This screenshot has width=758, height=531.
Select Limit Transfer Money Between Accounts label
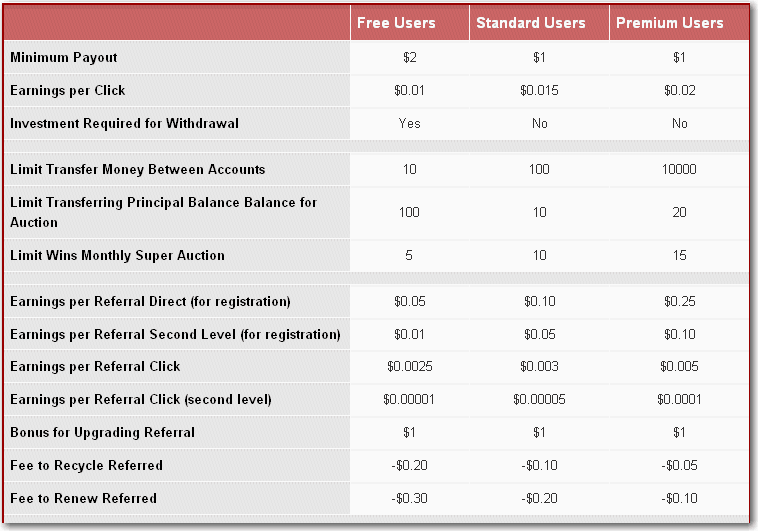[138, 169]
